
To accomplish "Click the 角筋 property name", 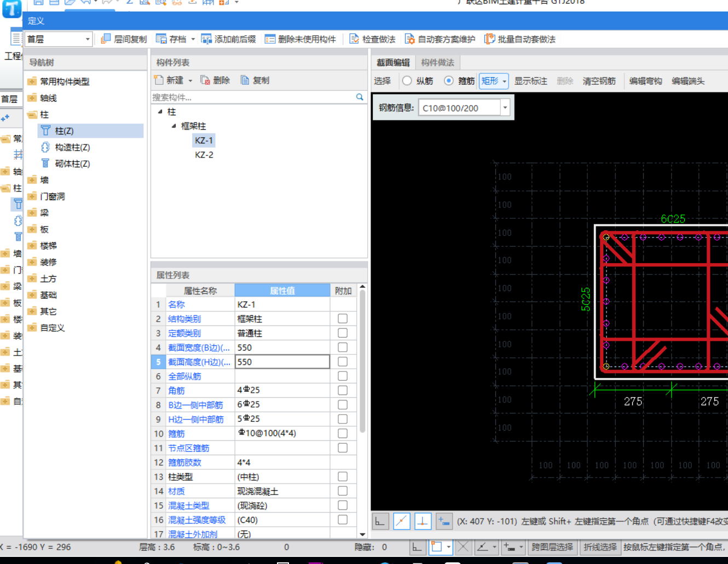I will pyautogui.click(x=176, y=390).
